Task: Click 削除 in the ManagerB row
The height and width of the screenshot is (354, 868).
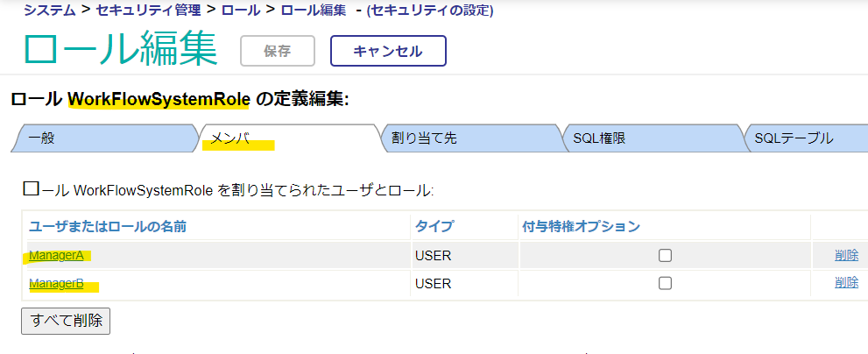Action: [x=846, y=283]
